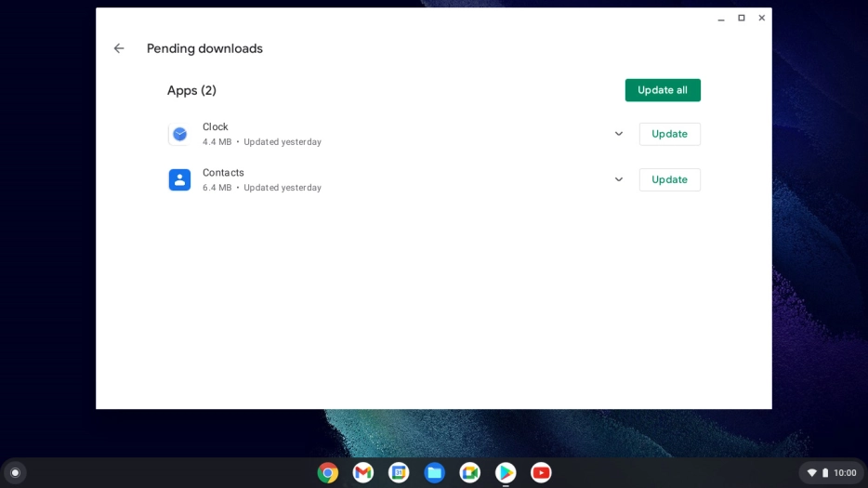Click the Update all button

click(x=663, y=90)
